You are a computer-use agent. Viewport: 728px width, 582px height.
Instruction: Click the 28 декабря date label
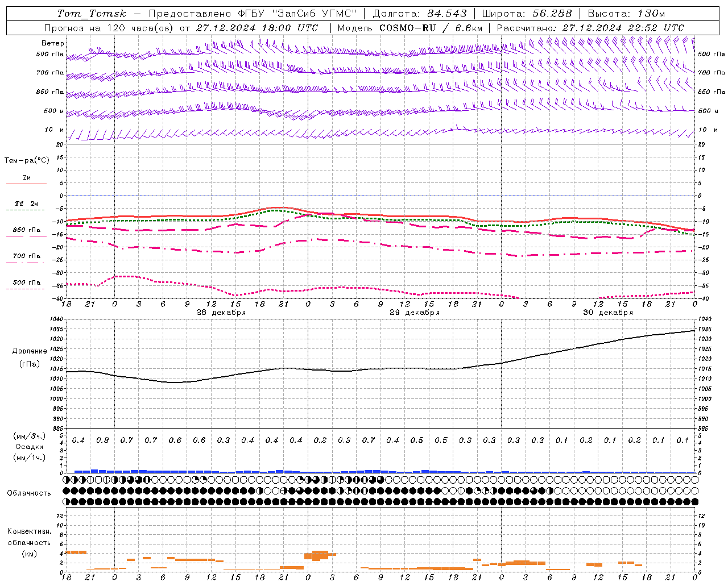pos(221,313)
